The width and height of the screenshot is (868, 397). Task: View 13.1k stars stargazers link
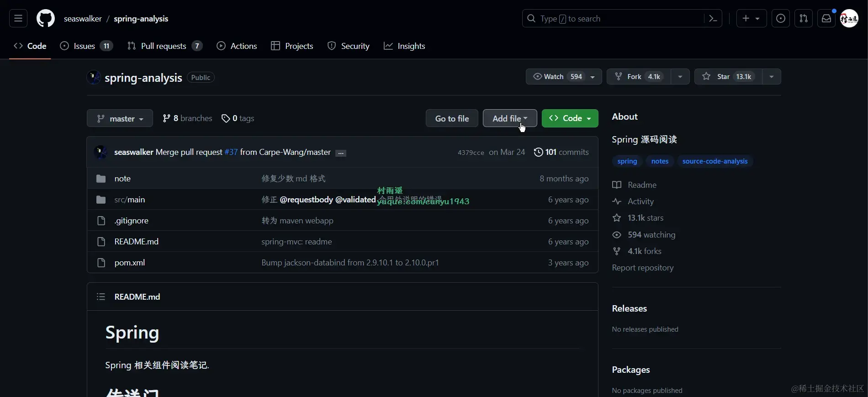pyautogui.click(x=638, y=218)
